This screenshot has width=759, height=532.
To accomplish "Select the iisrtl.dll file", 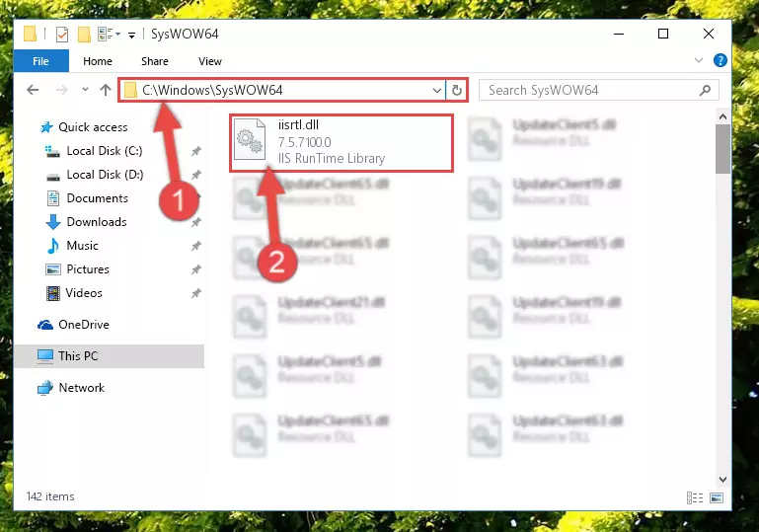I will (x=342, y=143).
